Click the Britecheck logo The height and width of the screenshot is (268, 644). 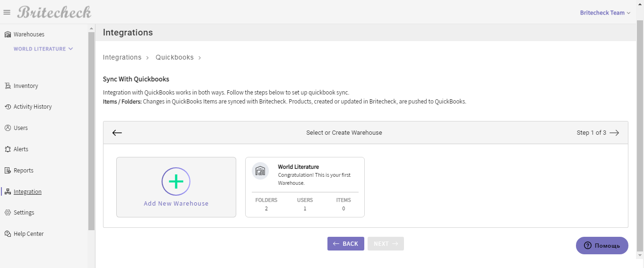click(54, 12)
